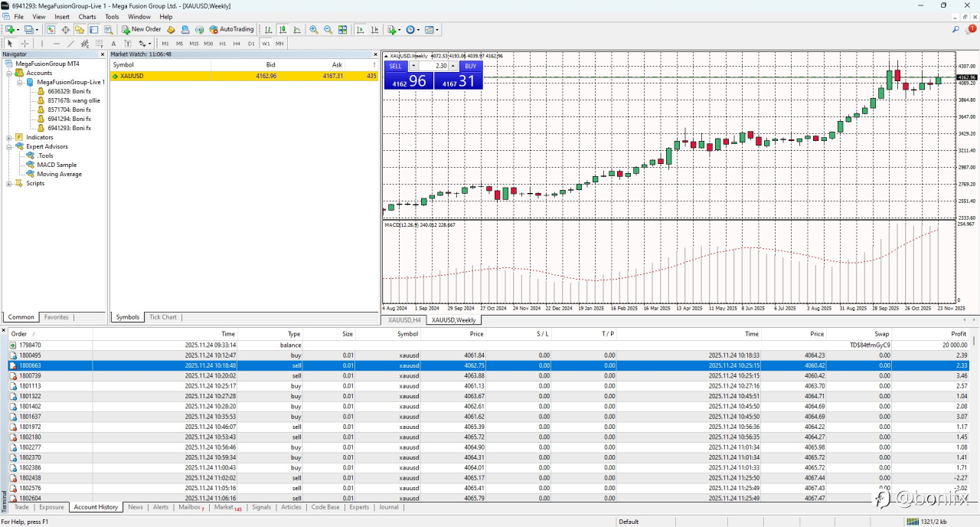
Task: Expand the Indicators tree node
Action: 9,137
